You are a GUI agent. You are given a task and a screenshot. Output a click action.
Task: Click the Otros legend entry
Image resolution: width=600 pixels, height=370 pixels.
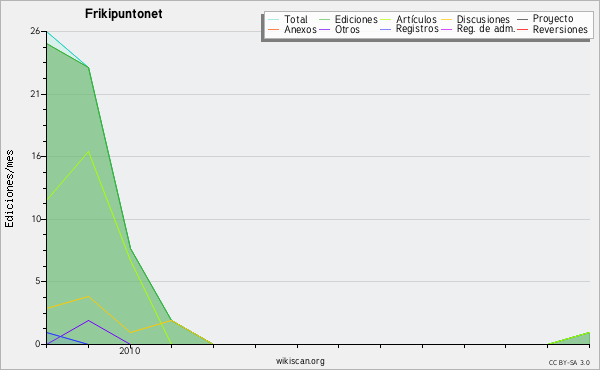pos(339,29)
